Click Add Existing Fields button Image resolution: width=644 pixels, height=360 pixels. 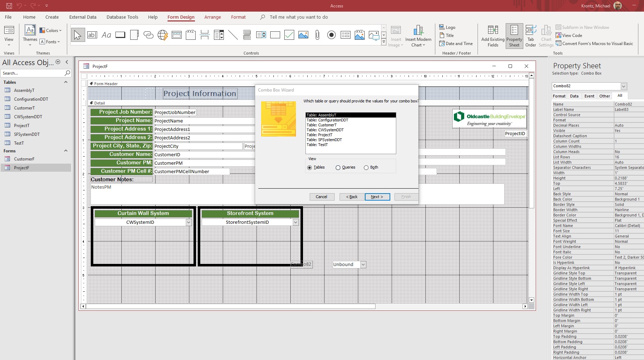click(493, 36)
